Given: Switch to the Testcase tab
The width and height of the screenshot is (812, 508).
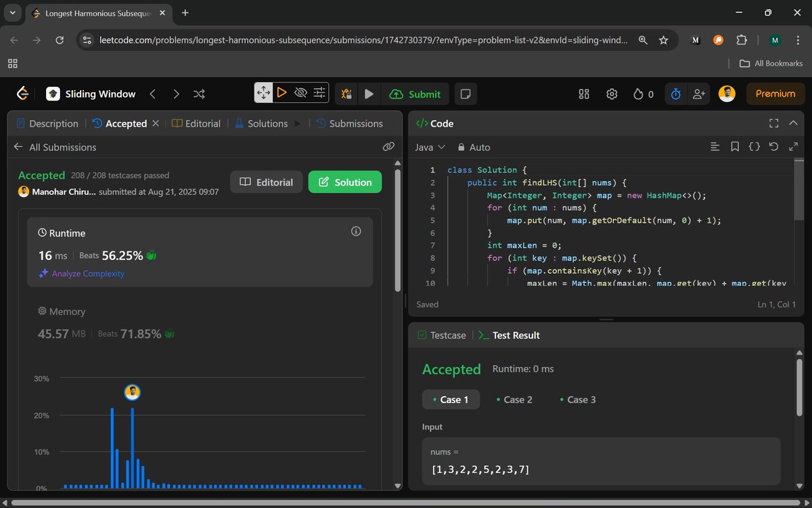Looking at the screenshot, I should click(x=442, y=335).
